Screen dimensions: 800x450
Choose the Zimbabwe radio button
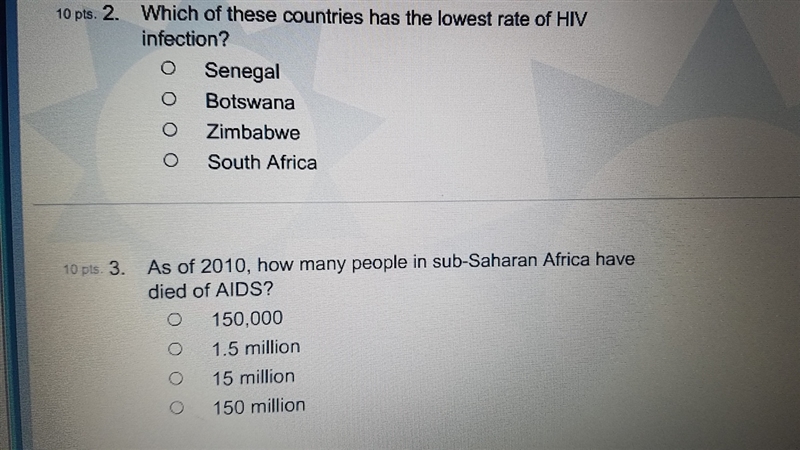tap(170, 130)
